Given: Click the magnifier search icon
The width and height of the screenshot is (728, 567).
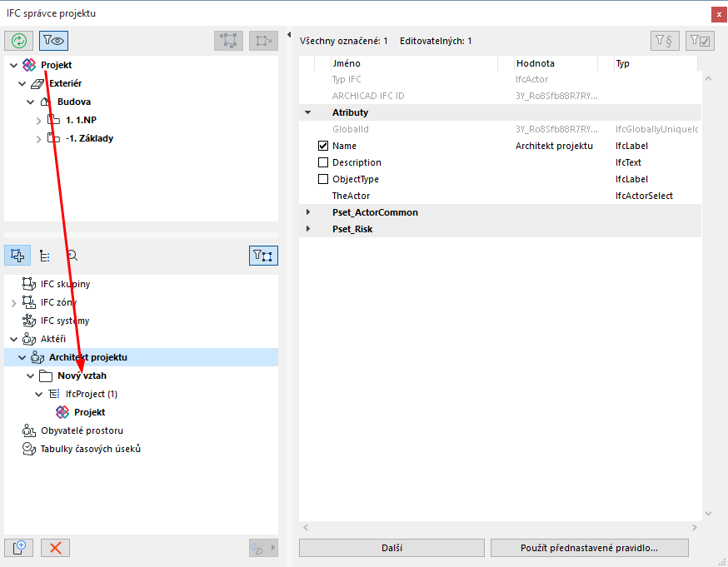Looking at the screenshot, I should point(72,256).
